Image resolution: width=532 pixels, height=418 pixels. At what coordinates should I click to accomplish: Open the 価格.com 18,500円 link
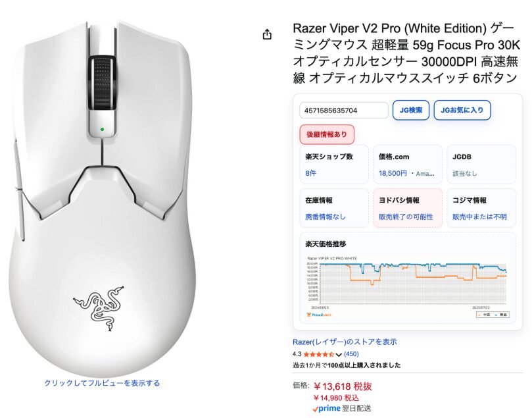tap(393, 173)
